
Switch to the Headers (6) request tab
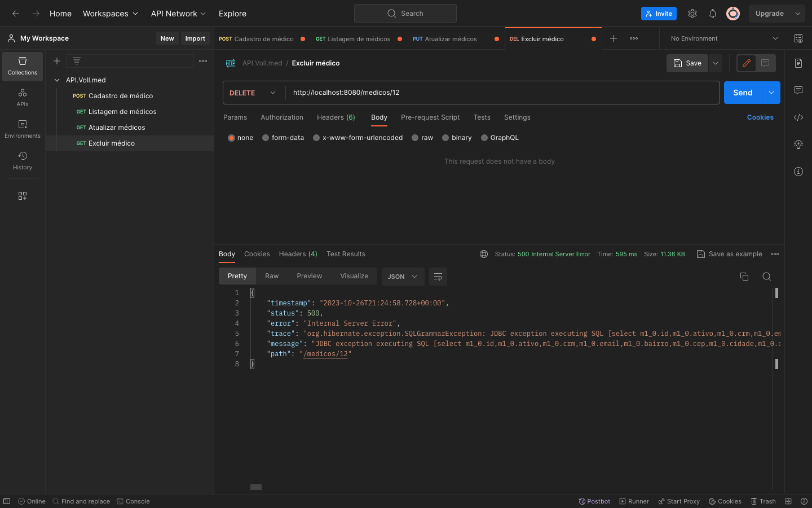point(336,117)
